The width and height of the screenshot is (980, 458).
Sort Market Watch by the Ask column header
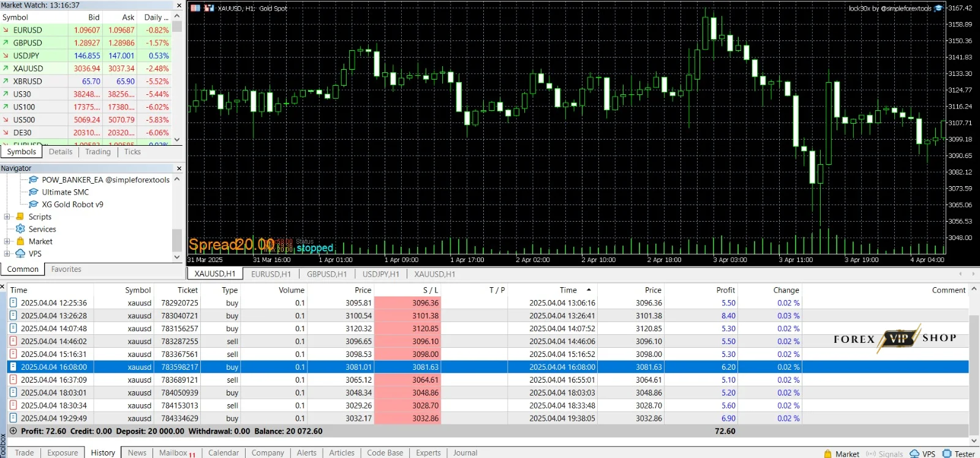(x=119, y=17)
